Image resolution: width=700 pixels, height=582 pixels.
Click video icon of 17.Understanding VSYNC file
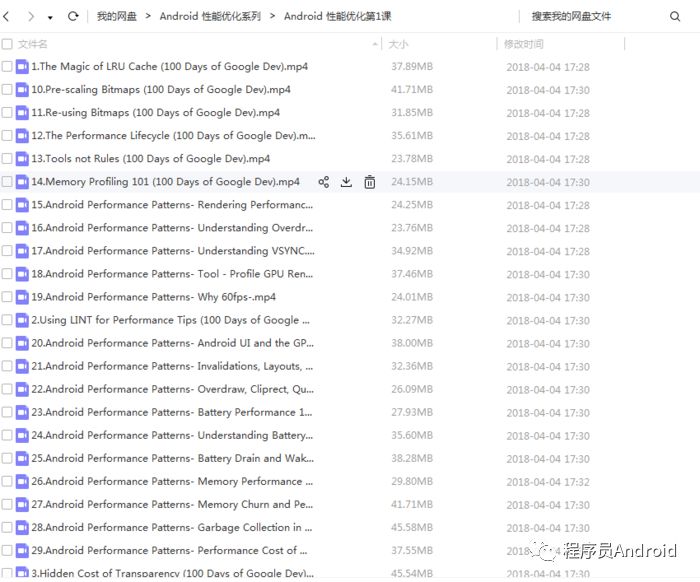point(22,251)
